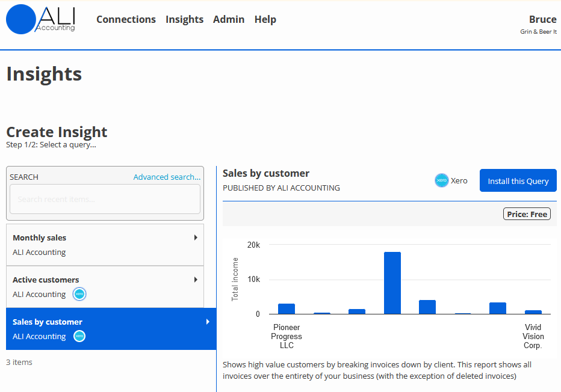The image size is (561, 392).
Task: Open the Advanced search link
Action: (167, 177)
